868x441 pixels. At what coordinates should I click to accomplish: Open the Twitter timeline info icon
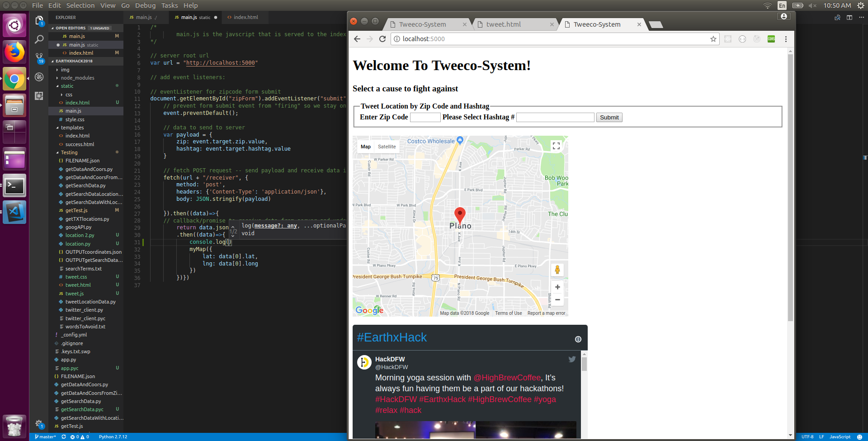pos(578,339)
